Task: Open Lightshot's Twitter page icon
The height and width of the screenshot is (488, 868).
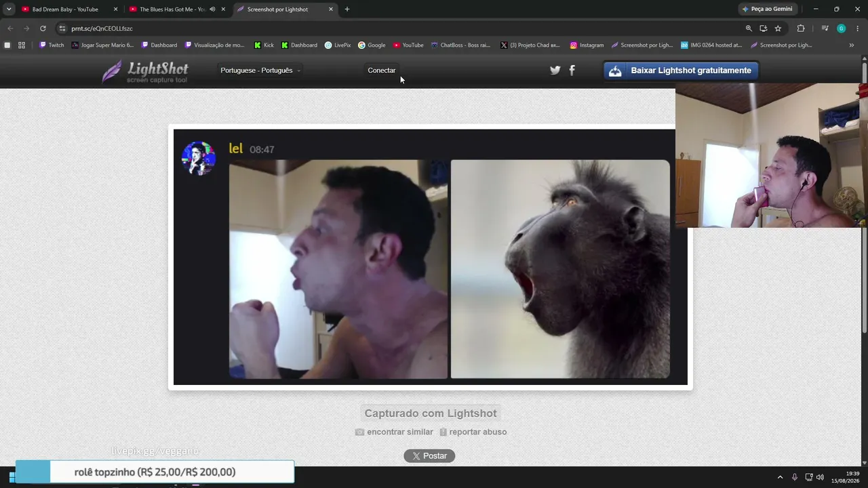Action: [x=555, y=70]
